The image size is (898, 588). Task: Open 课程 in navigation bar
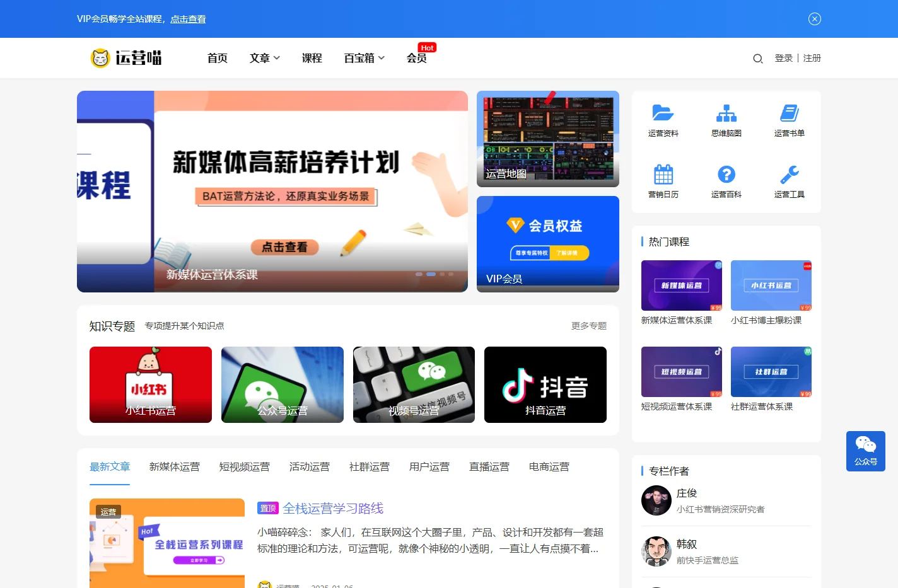(x=312, y=58)
